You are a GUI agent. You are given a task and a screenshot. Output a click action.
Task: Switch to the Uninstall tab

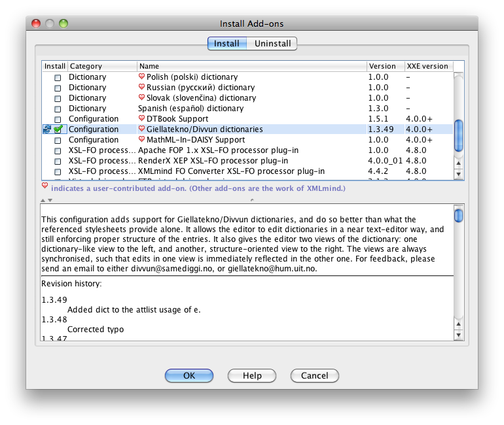(272, 44)
